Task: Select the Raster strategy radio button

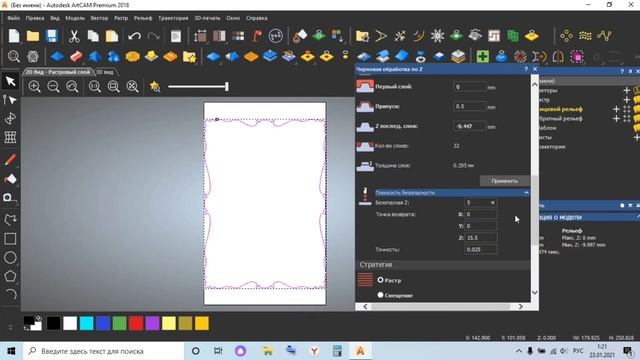Action: pyautogui.click(x=380, y=280)
